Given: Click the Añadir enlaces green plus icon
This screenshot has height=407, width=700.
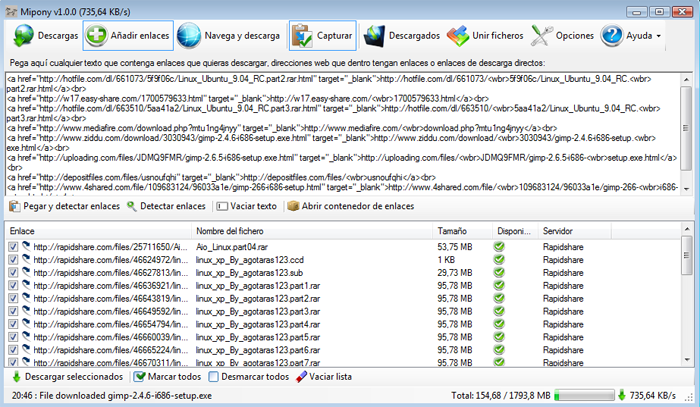Looking at the screenshot, I should click(96, 35).
